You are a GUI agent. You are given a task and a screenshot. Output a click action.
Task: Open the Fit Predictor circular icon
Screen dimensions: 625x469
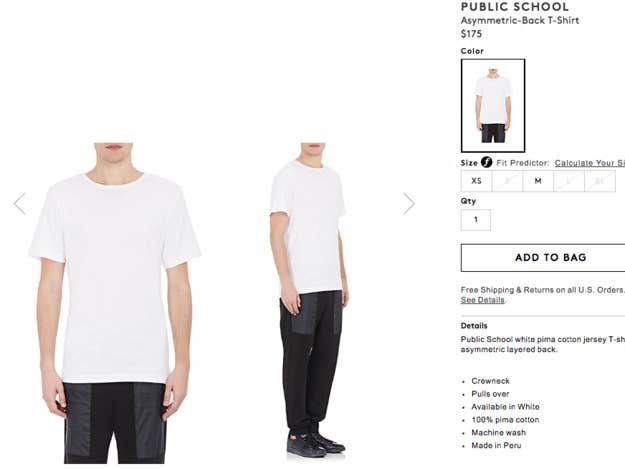[486, 162]
